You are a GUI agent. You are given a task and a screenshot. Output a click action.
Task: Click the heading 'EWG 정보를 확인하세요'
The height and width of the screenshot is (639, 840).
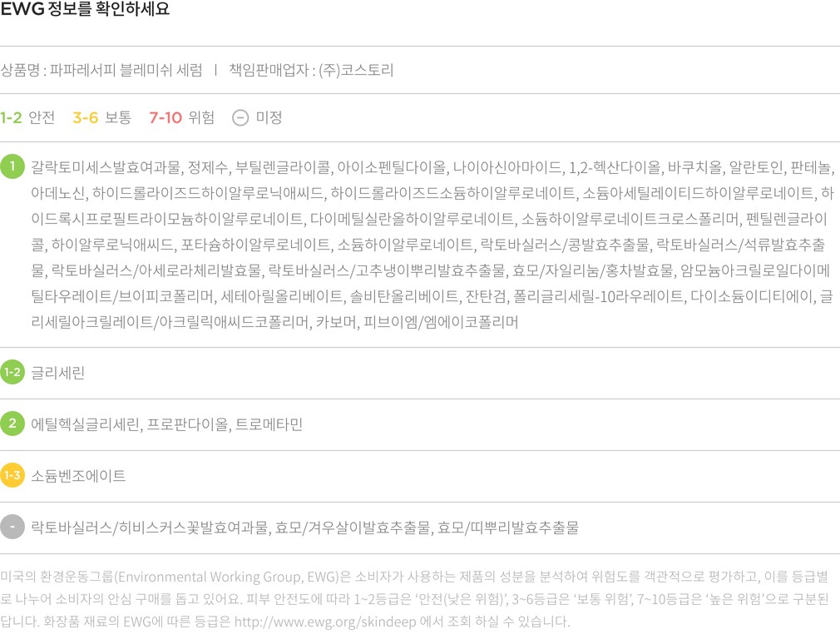click(85, 10)
